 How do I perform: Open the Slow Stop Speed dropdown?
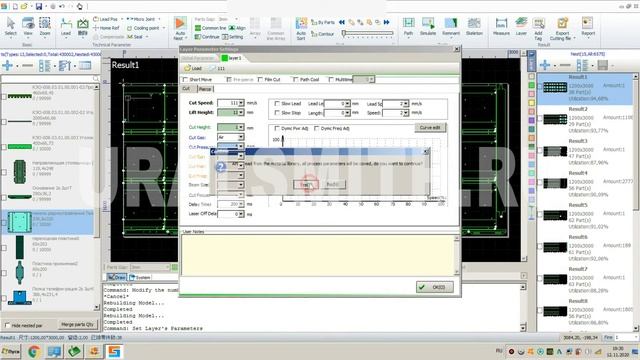click(x=406, y=113)
